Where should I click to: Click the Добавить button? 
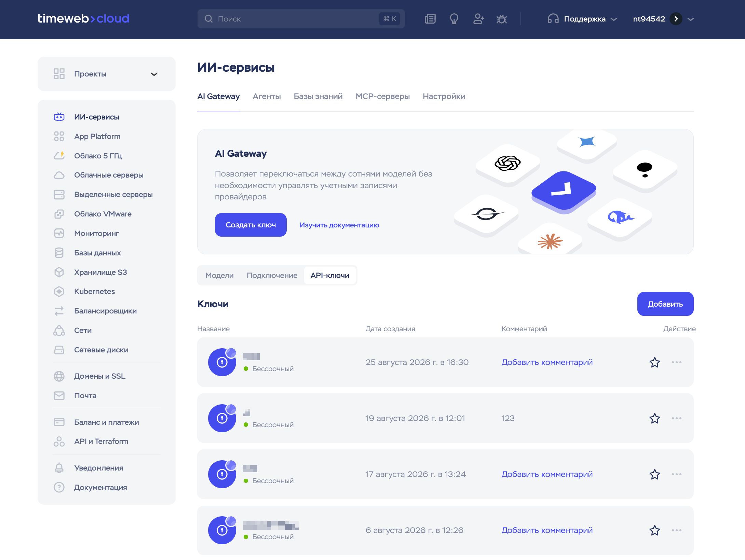[665, 304]
